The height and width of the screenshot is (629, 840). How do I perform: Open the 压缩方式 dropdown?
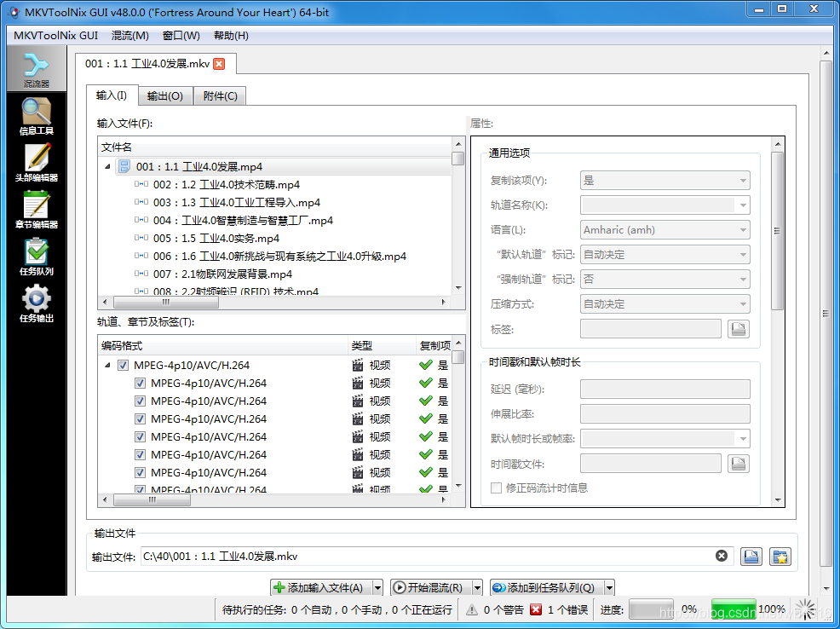(x=665, y=304)
